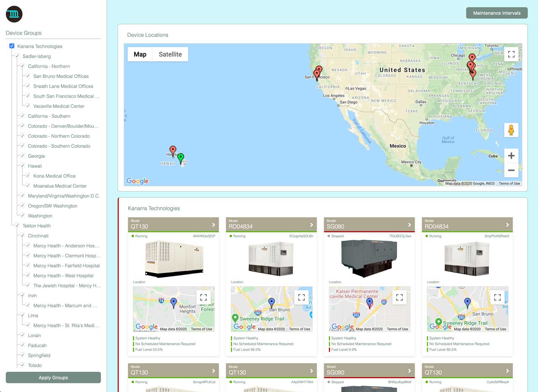Click the Apply Groups button
The height and width of the screenshot is (392, 538).
53,377
